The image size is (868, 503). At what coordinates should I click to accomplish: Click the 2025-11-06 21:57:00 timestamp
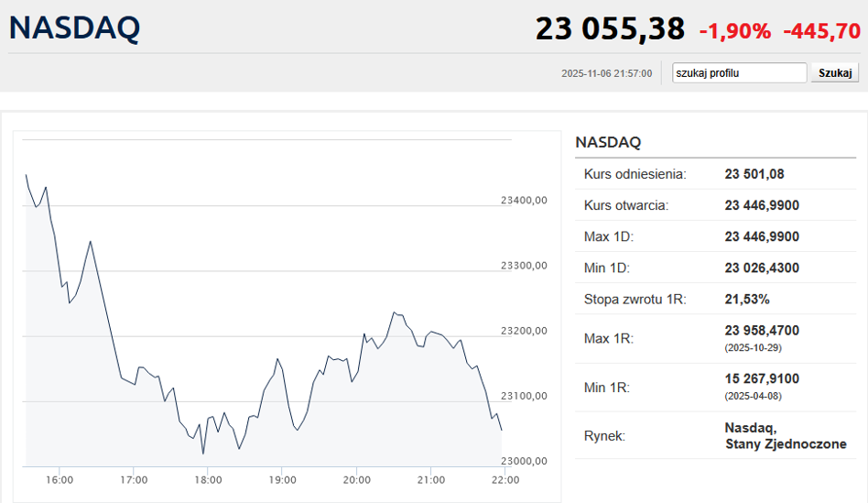coord(606,73)
